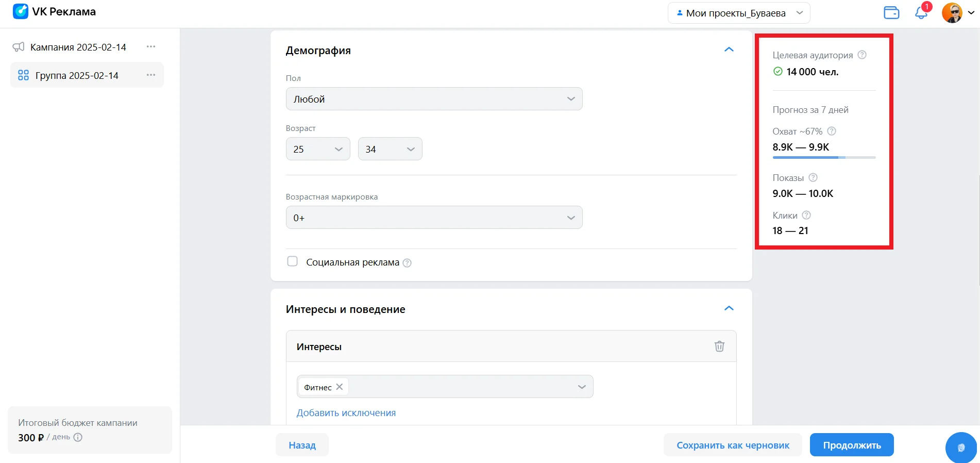Click the Охват forecast progress bar
Viewport: 980px width, 463px height.
click(823, 157)
